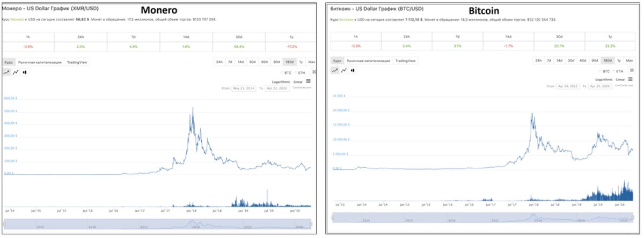This screenshot has height=238, width=644.
Task: Switch Bitcoin chart to Logarithmic scale
Action: (604, 79)
